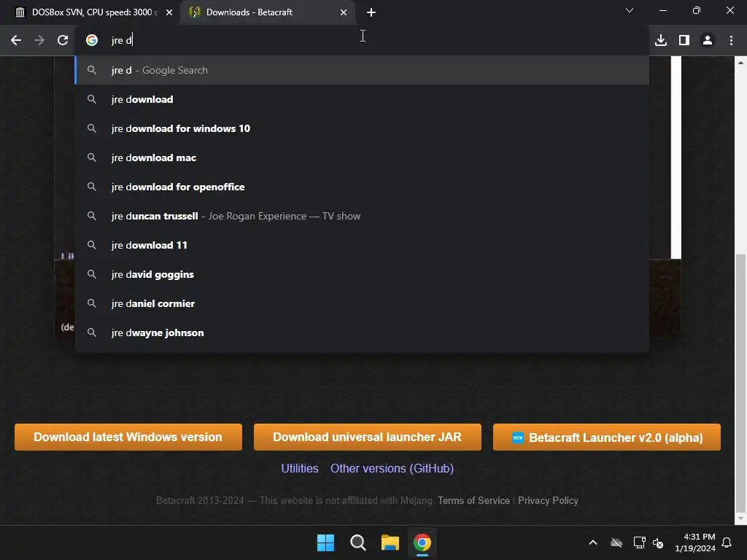The height and width of the screenshot is (560, 747).
Task: Click the muted volume tray icon
Action: point(658,542)
